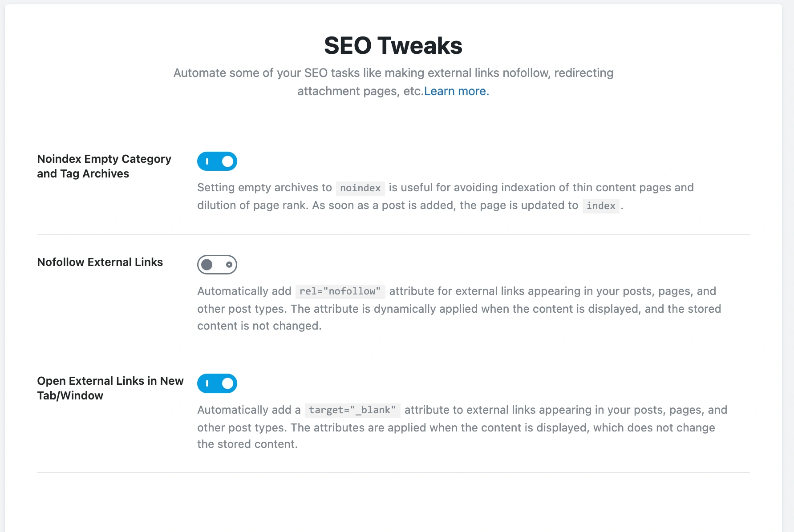Click the "Automate some of your SEO tasks" intro text

pos(393,73)
